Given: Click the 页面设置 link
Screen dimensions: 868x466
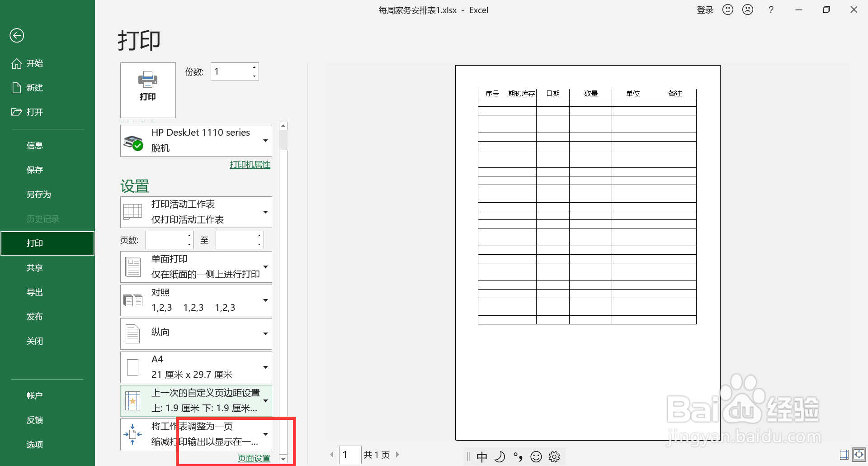Looking at the screenshot, I should point(254,458).
